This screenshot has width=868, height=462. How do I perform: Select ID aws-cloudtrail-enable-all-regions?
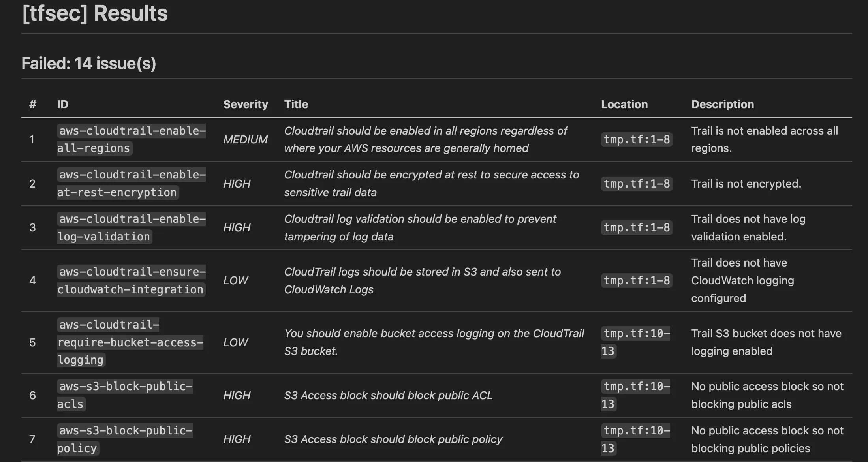click(x=132, y=139)
